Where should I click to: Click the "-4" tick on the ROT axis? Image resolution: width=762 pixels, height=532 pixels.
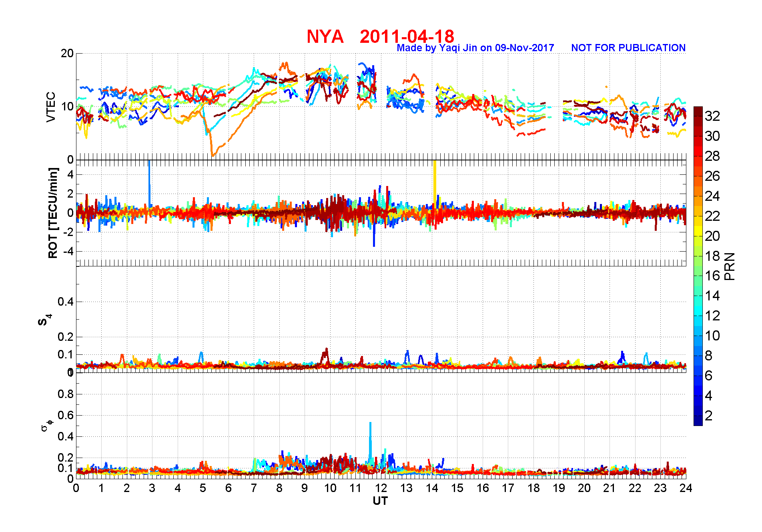[x=68, y=251]
